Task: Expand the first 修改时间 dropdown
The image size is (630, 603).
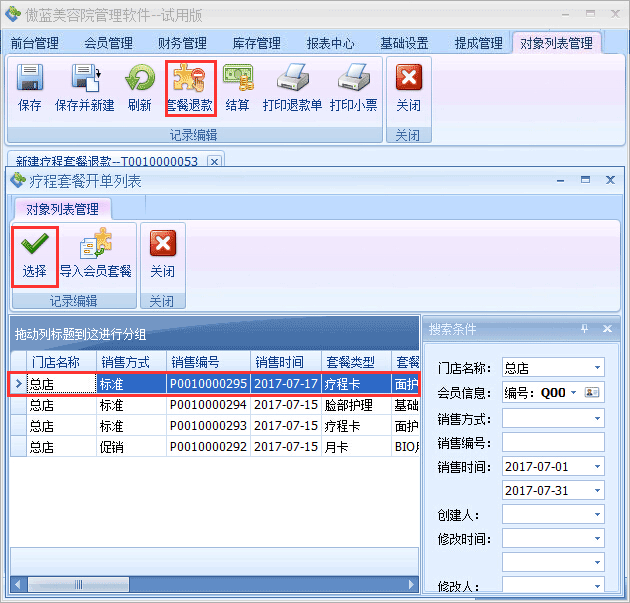Action: click(597, 538)
